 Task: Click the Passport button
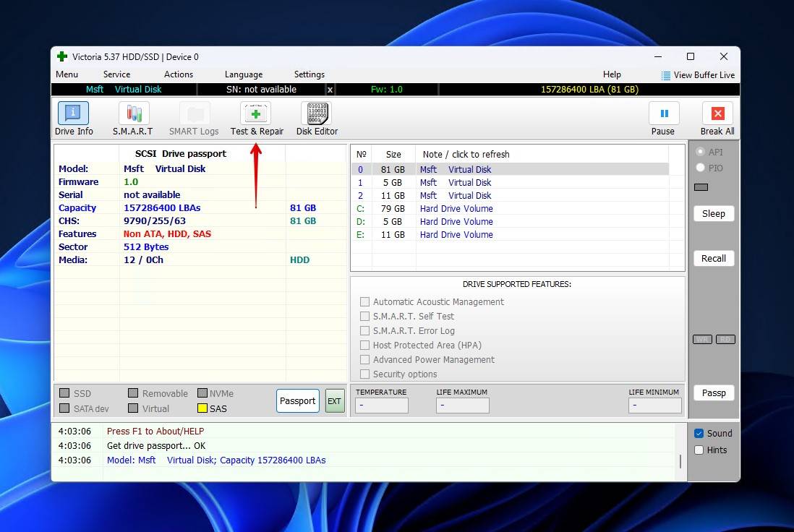tap(298, 401)
